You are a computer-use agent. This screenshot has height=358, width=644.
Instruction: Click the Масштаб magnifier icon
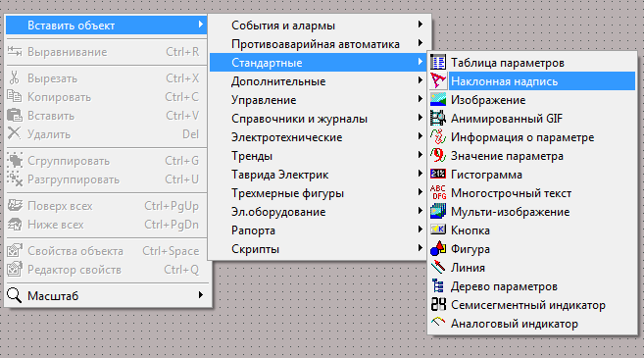pyautogui.click(x=15, y=295)
